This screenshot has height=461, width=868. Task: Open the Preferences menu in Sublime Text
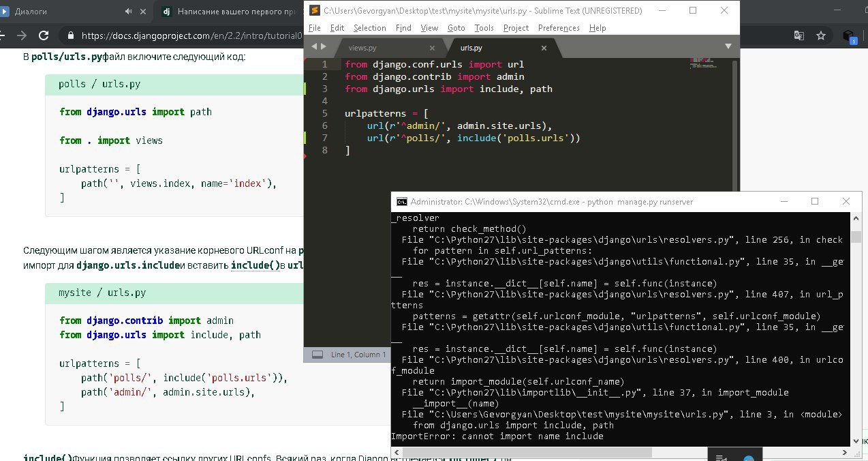pyautogui.click(x=559, y=28)
